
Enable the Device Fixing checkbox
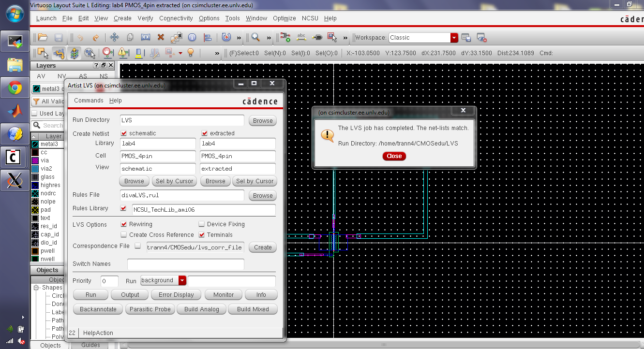[202, 224]
